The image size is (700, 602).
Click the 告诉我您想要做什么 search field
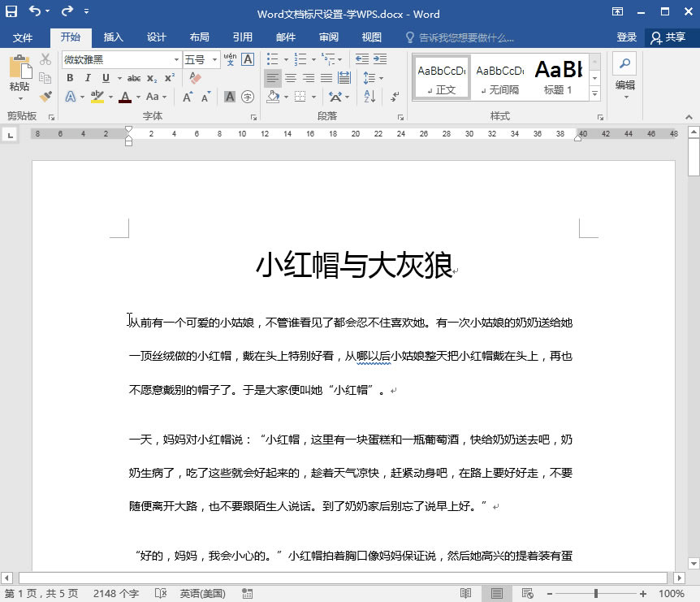pyautogui.click(x=465, y=37)
